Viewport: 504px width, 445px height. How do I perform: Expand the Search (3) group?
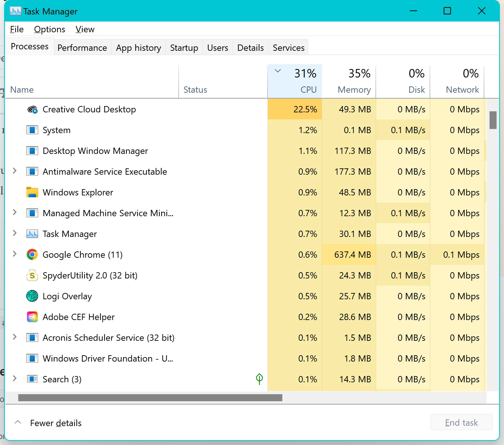click(x=15, y=378)
